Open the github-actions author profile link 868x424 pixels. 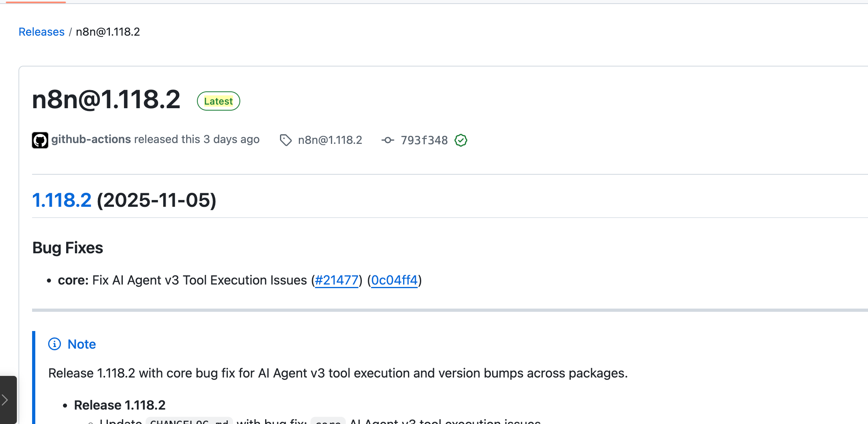91,139
